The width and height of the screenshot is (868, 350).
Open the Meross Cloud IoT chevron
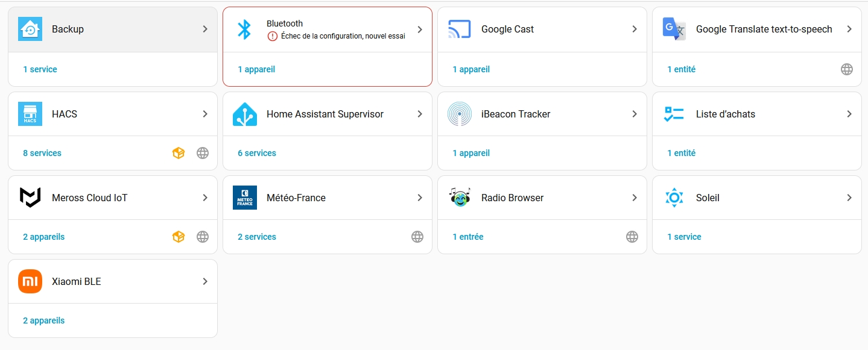[205, 198]
